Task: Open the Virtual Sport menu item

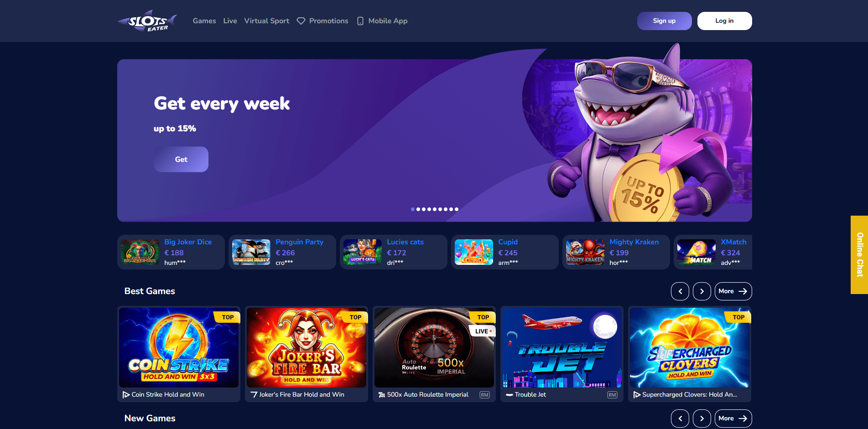Action: (x=267, y=21)
